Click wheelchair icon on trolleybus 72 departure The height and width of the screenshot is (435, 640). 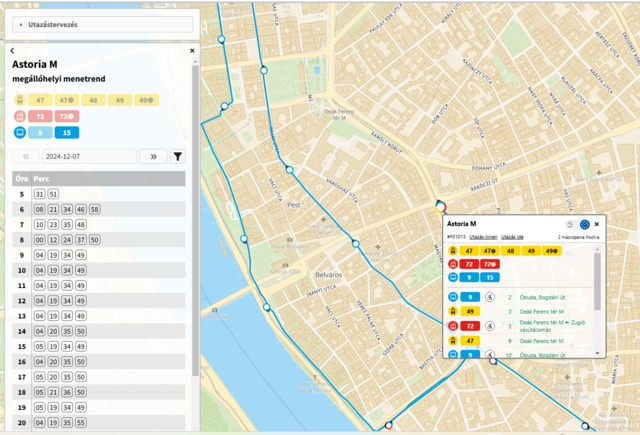pyautogui.click(x=490, y=326)
